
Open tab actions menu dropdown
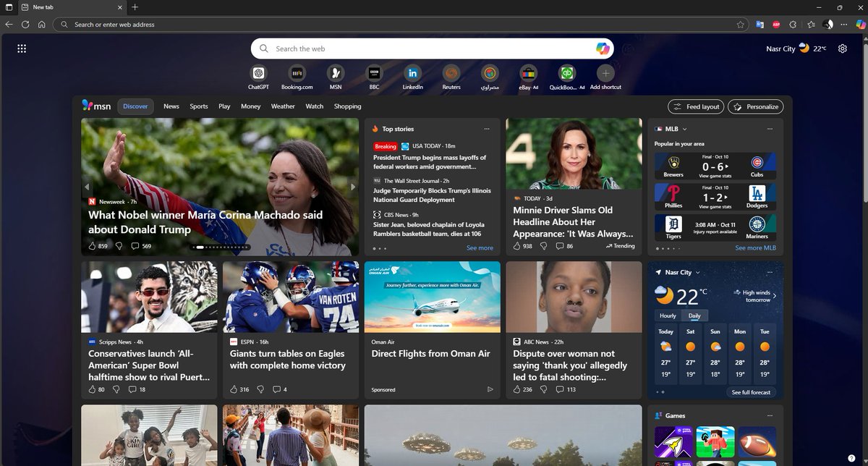[8, 7]
